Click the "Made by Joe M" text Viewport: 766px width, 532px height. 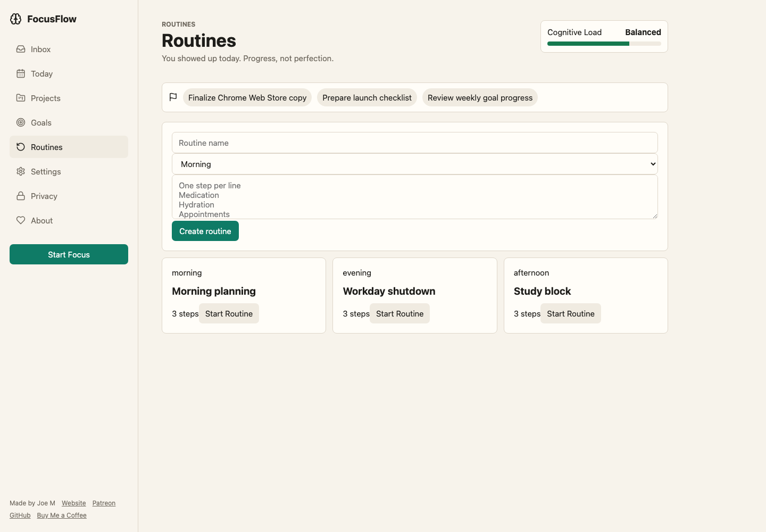32,503
